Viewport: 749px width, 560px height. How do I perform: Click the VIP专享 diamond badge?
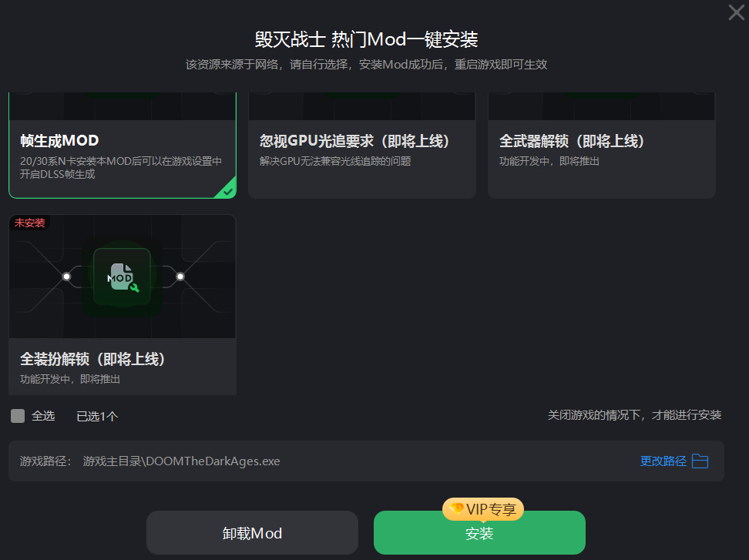(483, 509)
